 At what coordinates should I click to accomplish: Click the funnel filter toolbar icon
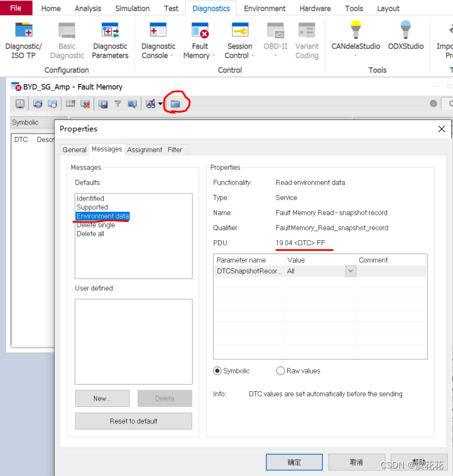[x=117, y=104]
